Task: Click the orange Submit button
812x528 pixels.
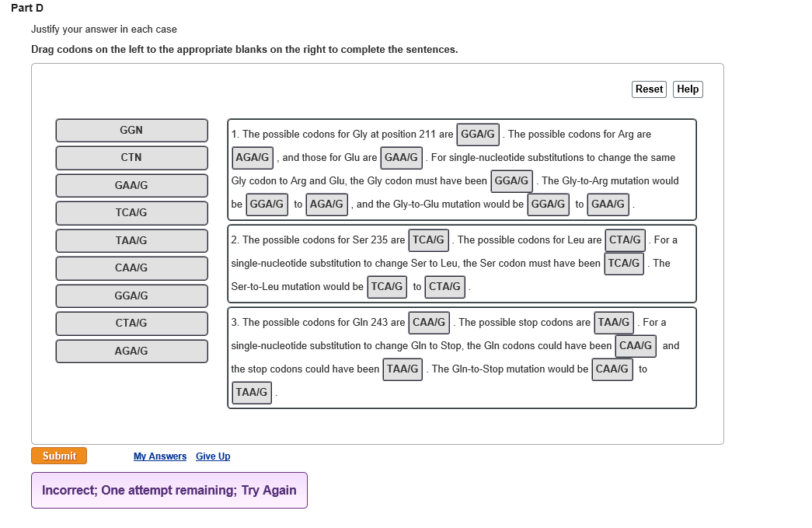Action: 59,456
